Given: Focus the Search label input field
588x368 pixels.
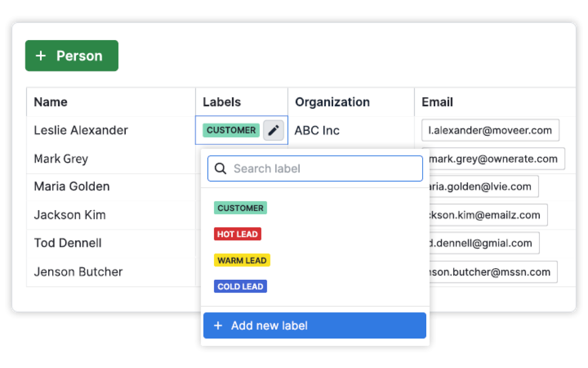Looking at the screenshot, I should (x=322, y=169).
